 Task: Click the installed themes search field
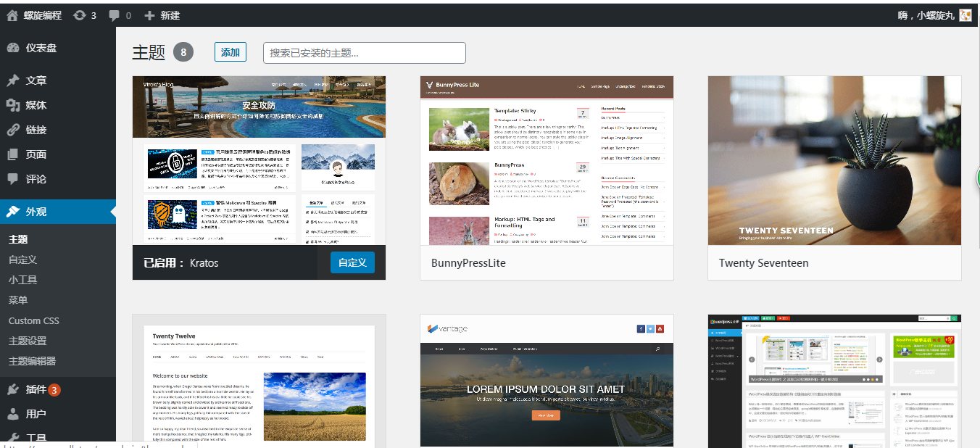pyautogui.click(x=364, y=52)
